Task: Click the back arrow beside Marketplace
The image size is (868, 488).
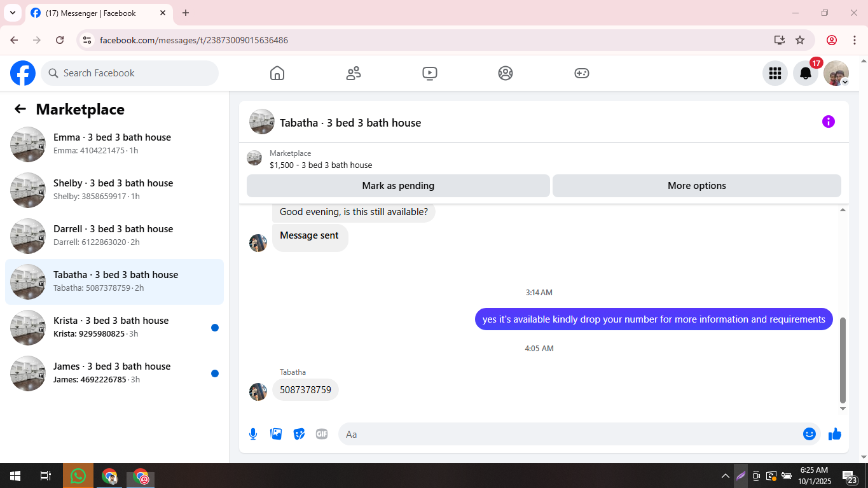Action: [20, 109]
